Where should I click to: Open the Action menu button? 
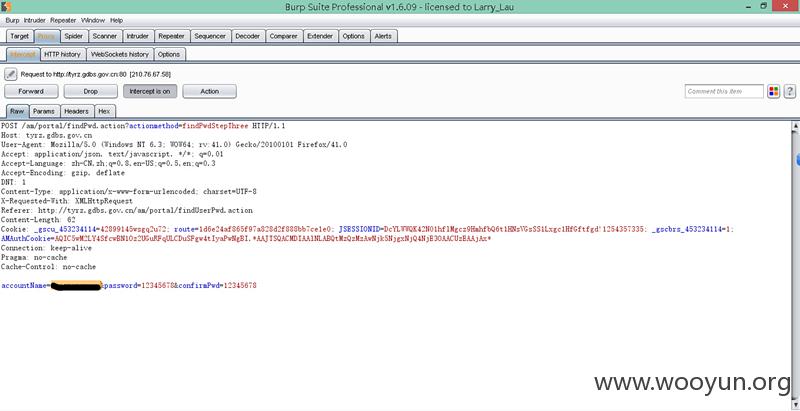click(209, 91)
